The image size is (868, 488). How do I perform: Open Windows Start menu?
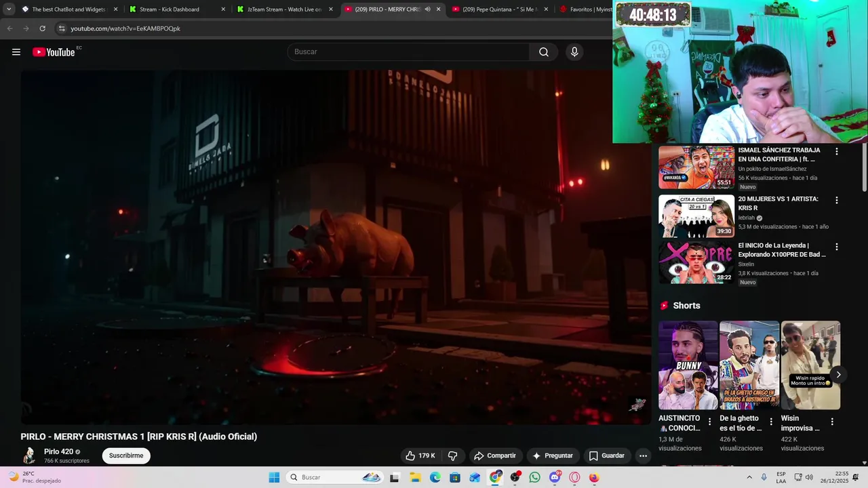click(x=274, y=477)
